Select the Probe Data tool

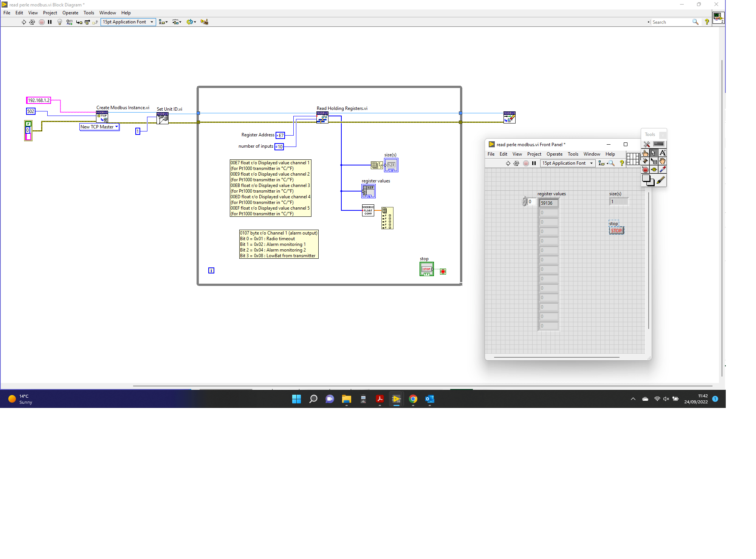[654, 170]
